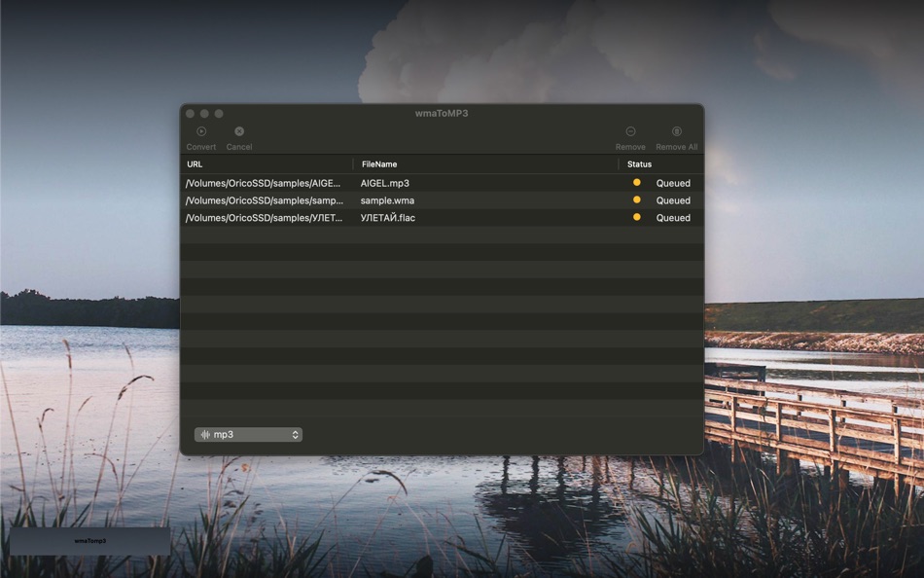Maximize the wmaToMP3 window
Image resolution: width=924 pixels, height=578 pixels.
click(219, 113)
